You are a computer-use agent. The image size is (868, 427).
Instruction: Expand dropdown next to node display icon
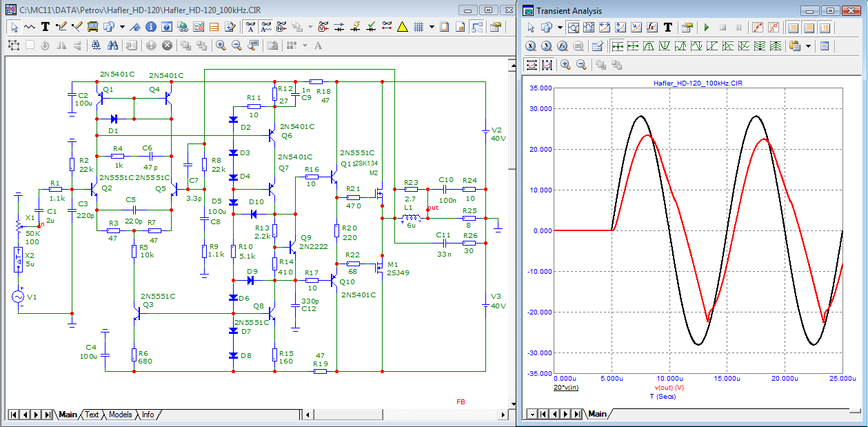point(310,27)
